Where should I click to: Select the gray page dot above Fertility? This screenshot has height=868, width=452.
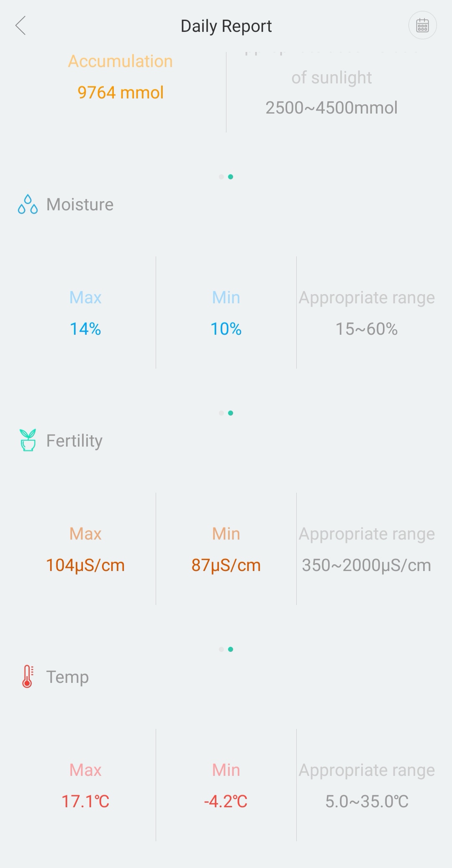pos(221,413)
